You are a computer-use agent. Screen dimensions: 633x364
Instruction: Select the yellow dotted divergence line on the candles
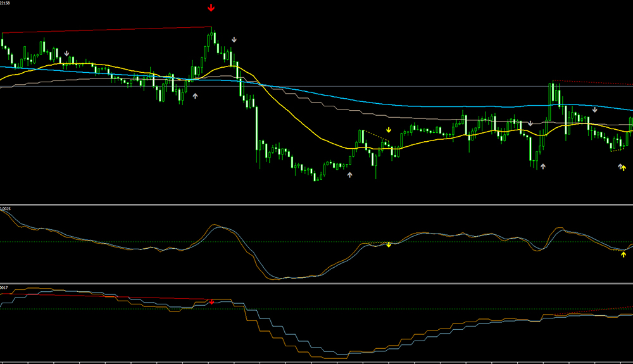coord(376,135)
